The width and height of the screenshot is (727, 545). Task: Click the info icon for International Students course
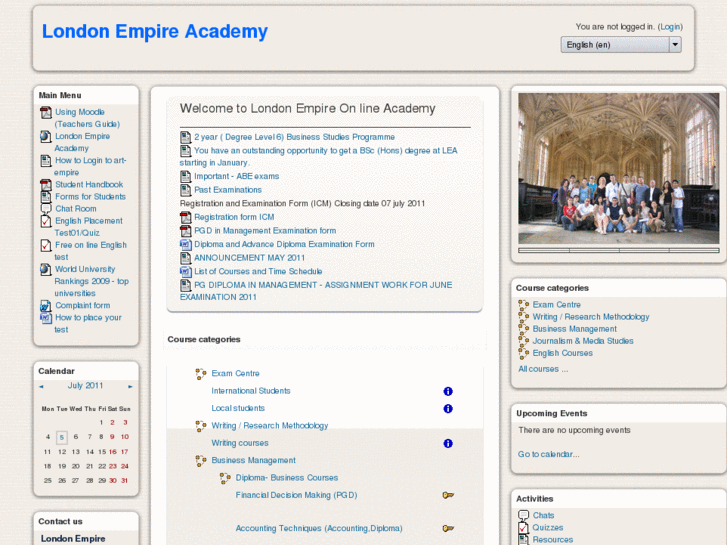click(x=448, y=391)
